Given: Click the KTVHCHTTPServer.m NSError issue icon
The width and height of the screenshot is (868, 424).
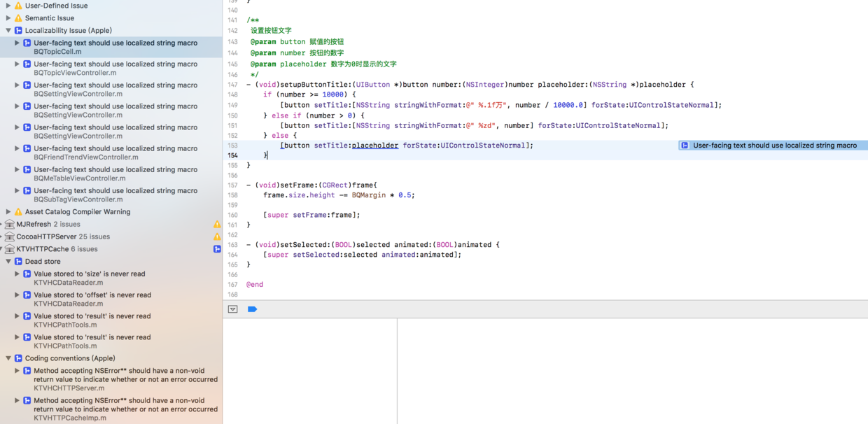Looking at the screenshot, I should (x=27, y=371).
